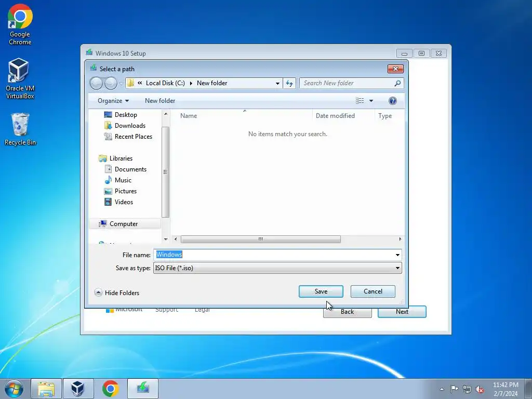532x399 pixels.
Task: Select Videos library in the navigation pane
Action: point(124,202)
